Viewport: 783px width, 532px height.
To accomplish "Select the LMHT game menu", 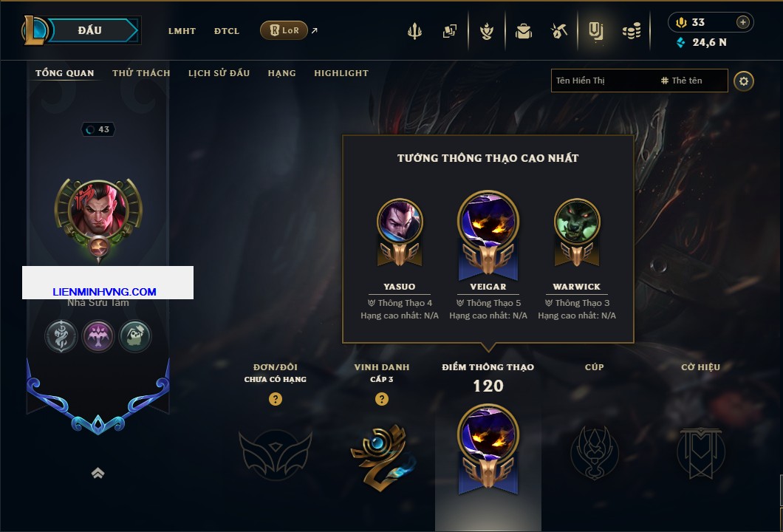I will [182, 31].
